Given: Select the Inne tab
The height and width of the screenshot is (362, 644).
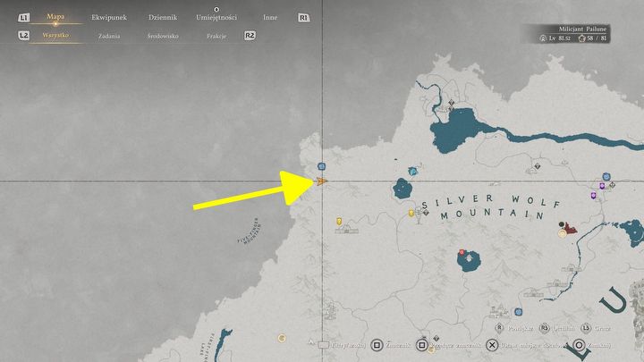Looking at the screenshot, I should [270, 17].
